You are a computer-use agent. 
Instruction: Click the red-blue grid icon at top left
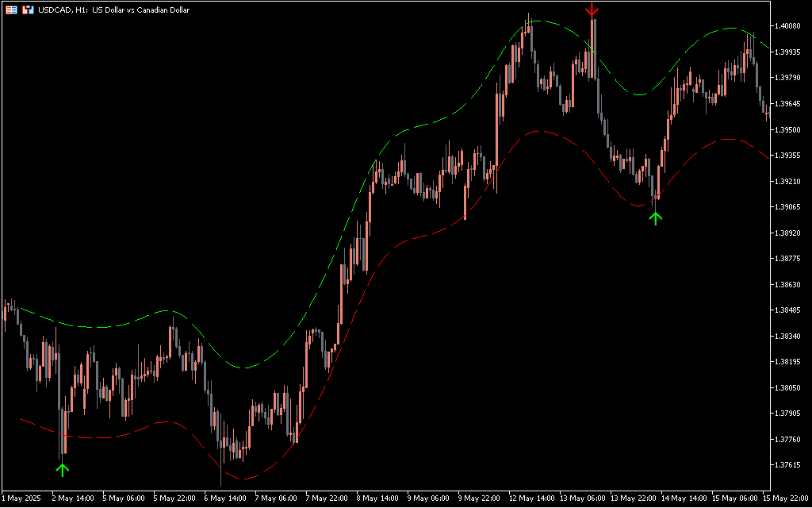point(12,10)
